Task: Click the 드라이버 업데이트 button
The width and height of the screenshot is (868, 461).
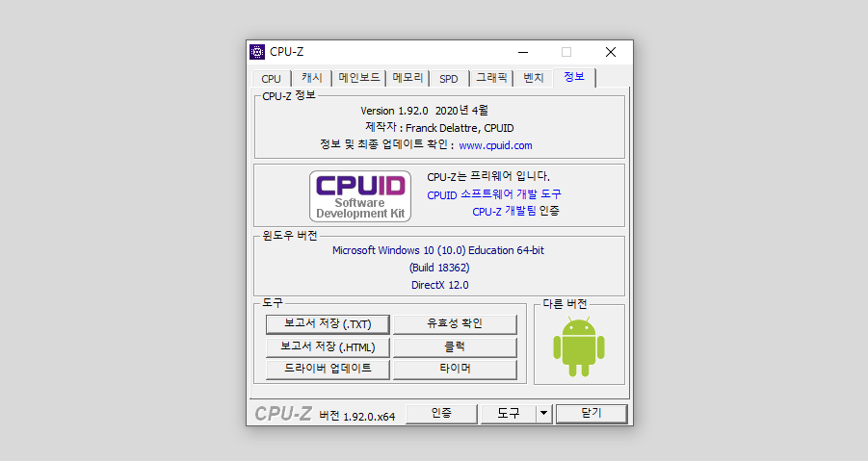Action: (x=328, y=369)
